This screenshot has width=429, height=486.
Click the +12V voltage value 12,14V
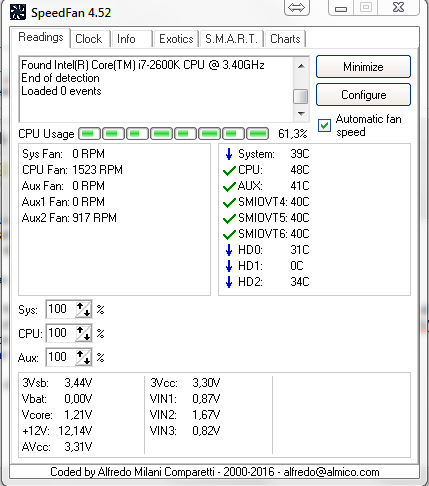[x=75, y=431]
